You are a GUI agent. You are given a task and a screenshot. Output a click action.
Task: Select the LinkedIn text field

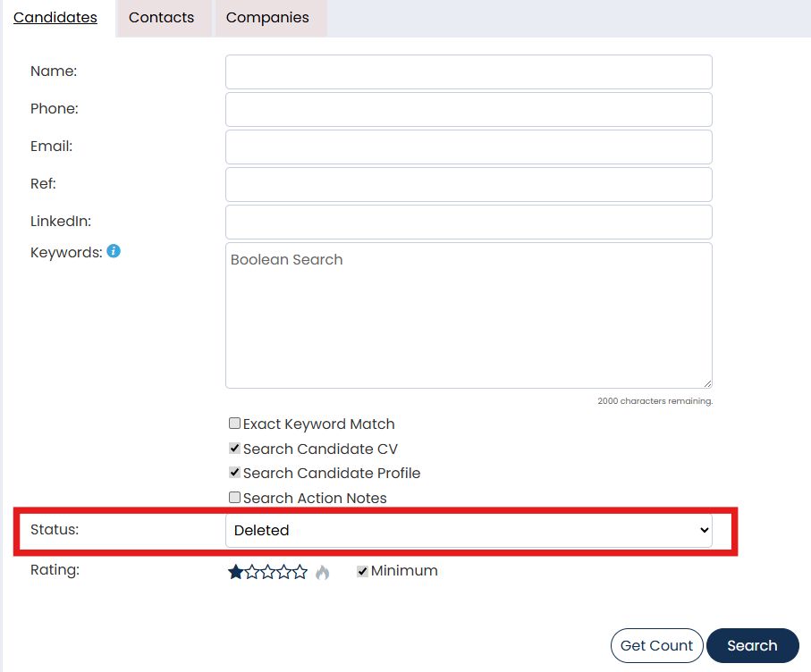(469, 222)
